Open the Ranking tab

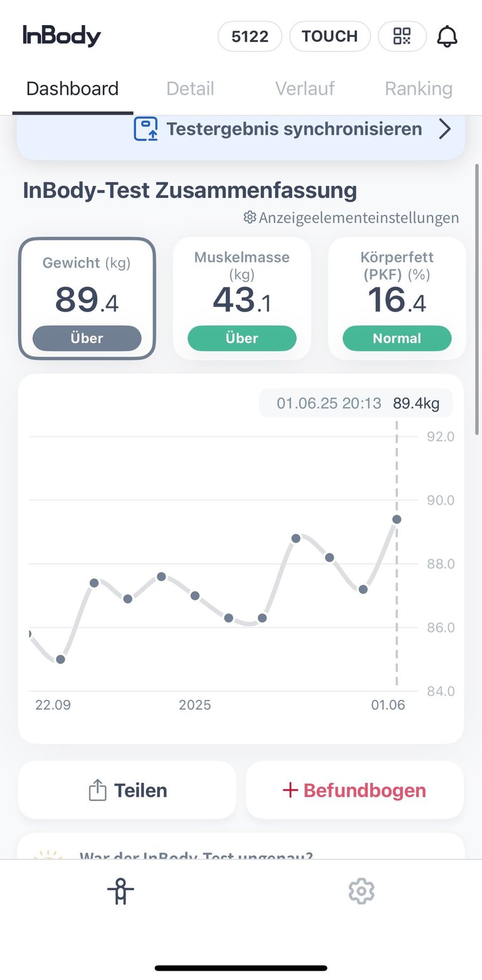[x=419, y=89]
